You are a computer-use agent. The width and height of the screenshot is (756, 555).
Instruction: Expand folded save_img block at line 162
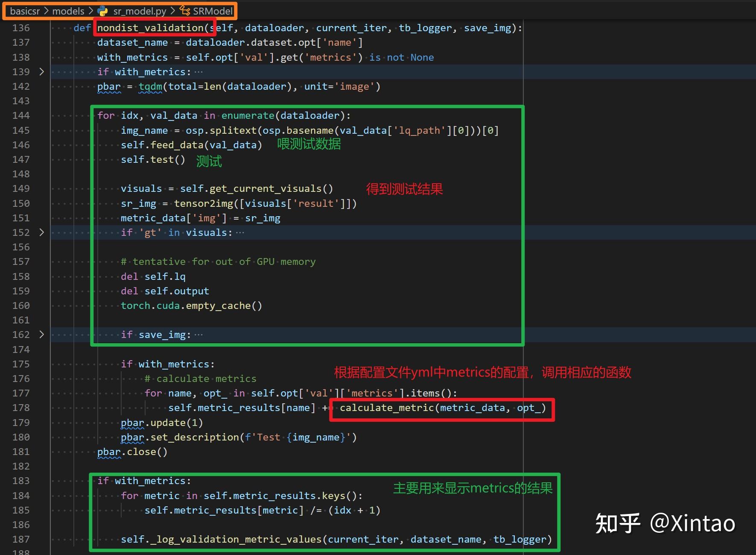(x=41, y=335)
